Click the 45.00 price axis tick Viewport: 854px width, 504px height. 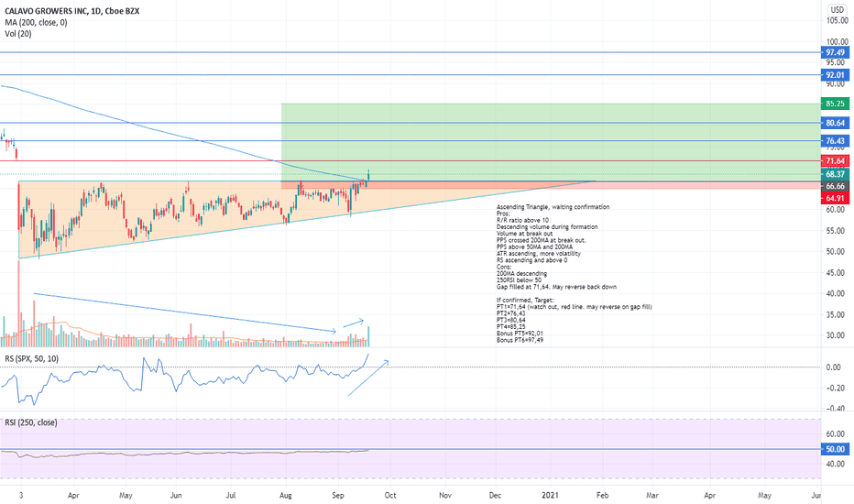[838, 272]
